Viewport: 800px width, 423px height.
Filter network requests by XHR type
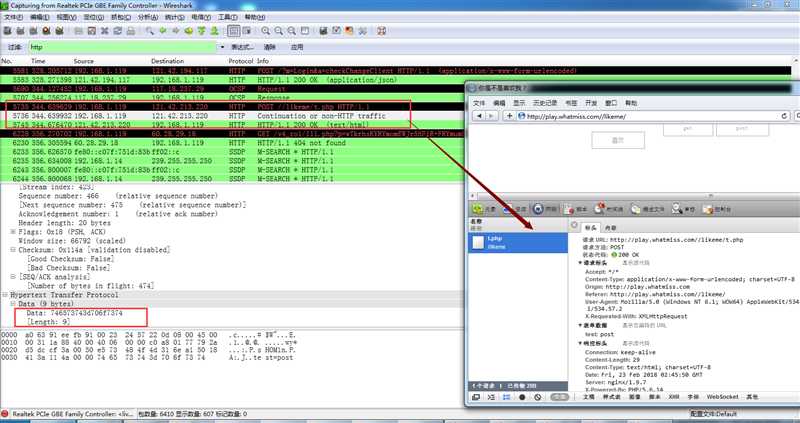coord(673,396)
